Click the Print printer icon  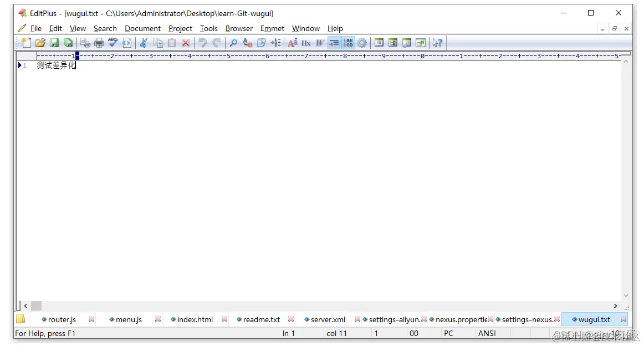tap(99, 43)
